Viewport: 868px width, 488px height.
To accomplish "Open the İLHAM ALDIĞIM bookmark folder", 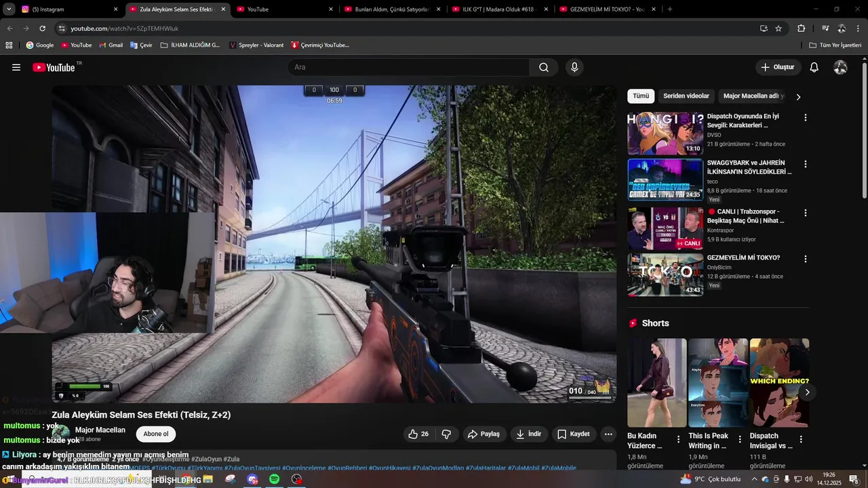I will click(x=191, y=45).
